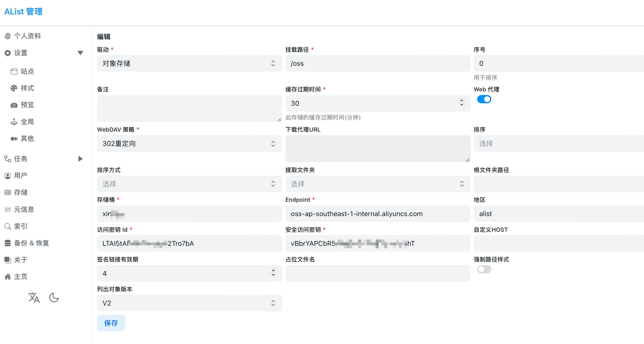Click the camera icon for 预览
Screen dimensions: 644x344
pyautogui.click(x=14, y=105)
